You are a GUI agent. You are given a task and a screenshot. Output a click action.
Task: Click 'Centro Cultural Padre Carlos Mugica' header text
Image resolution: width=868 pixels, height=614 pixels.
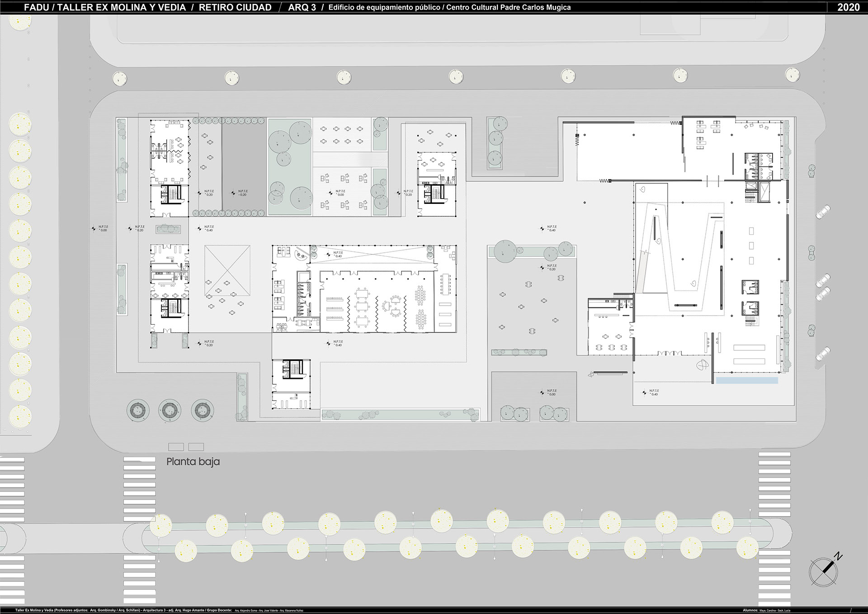pyautogui.click(x=508, y=7)
